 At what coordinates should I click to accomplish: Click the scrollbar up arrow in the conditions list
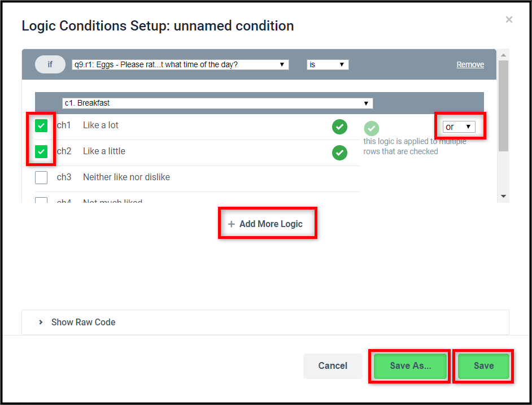[504, 55]
